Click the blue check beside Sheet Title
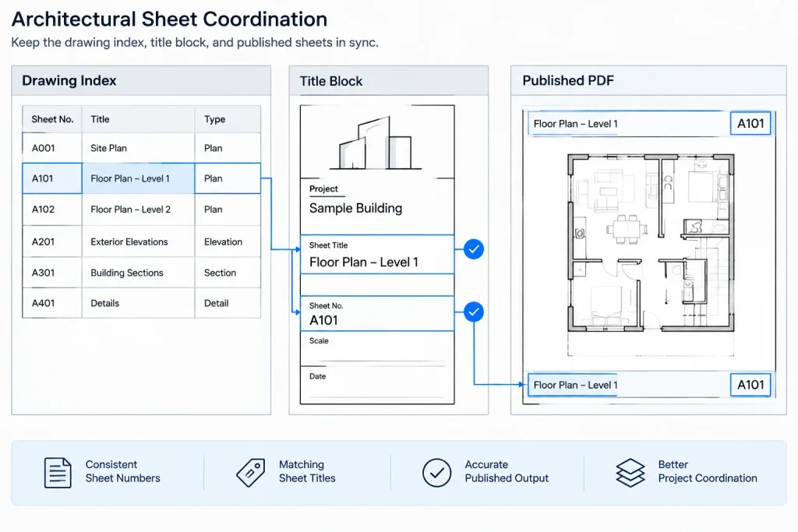798x532 pixels. coord(473,249)
